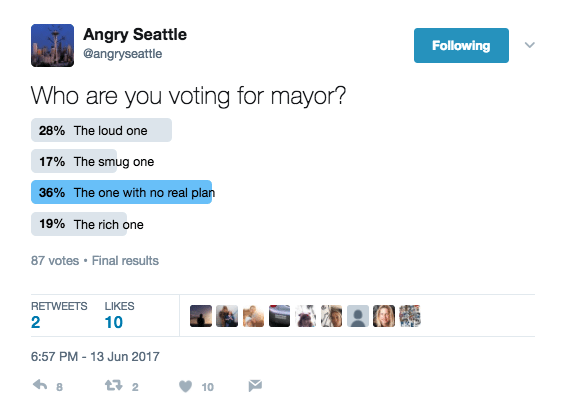Image resolution: width=564 pixels, height=417 pixels.
Task: Like the tweet with heart icon
Action: (x=186, y=386)
